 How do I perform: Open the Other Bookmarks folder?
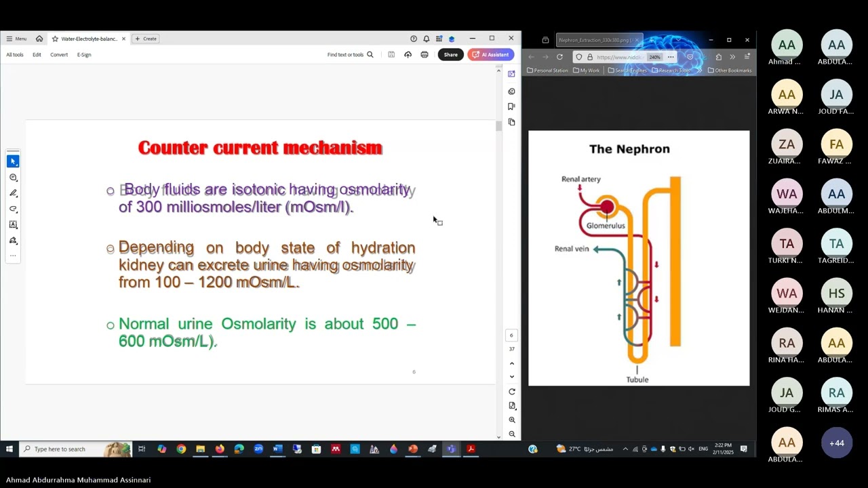click(729, 70)
